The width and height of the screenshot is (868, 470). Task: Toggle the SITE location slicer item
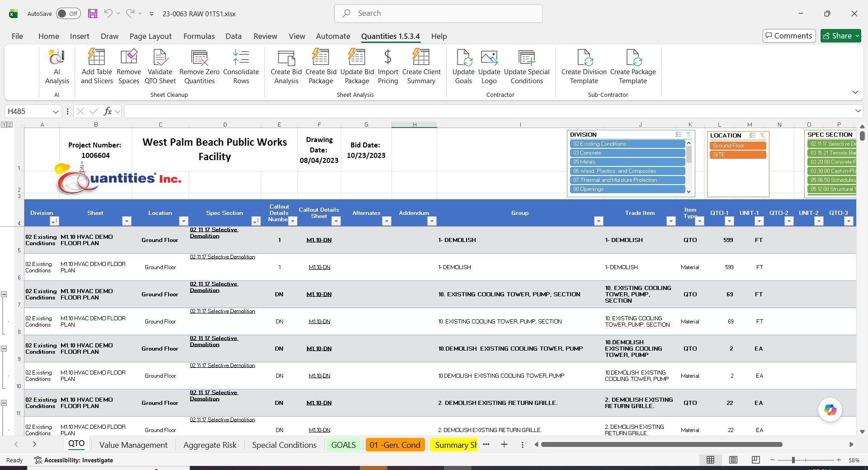pyautogui.click(x=738, y=155)
